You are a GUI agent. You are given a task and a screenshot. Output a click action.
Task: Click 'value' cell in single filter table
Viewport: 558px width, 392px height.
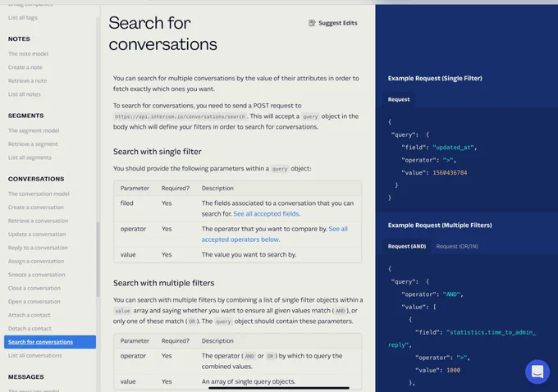[x=128, y=255]
